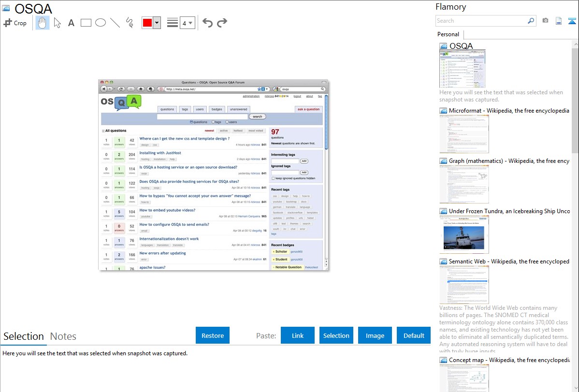Click the Default paste button
Image resolution: width=579 pixels, height=392 pixels.
tap(414, 335)
